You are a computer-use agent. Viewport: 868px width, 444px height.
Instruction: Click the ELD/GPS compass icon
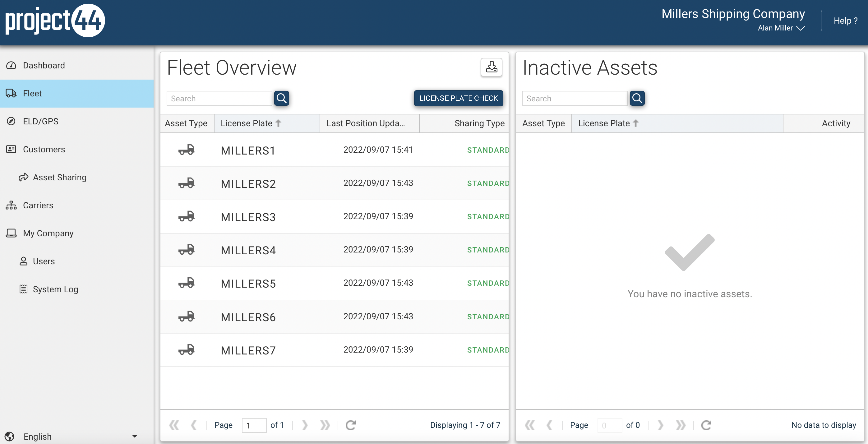coord(11,121)
